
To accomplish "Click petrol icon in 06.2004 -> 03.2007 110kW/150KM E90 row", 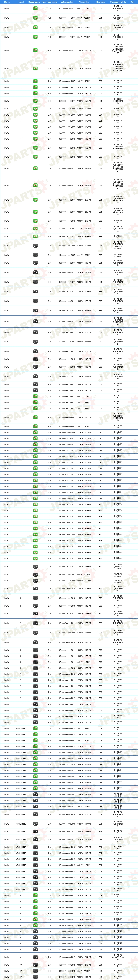I will 35,417.
